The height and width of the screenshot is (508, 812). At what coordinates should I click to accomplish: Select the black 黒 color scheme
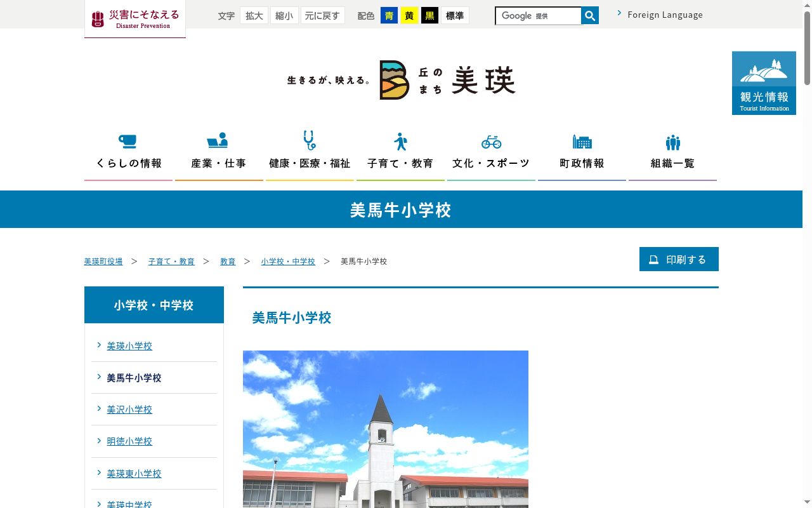(x=429, y=16)
